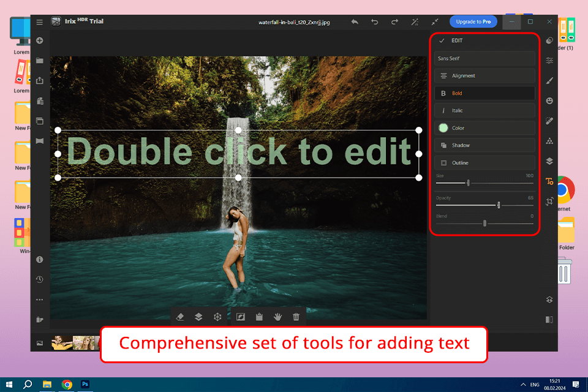Click the invert mask icon in canvas toolbar

(x=240, y=317)
